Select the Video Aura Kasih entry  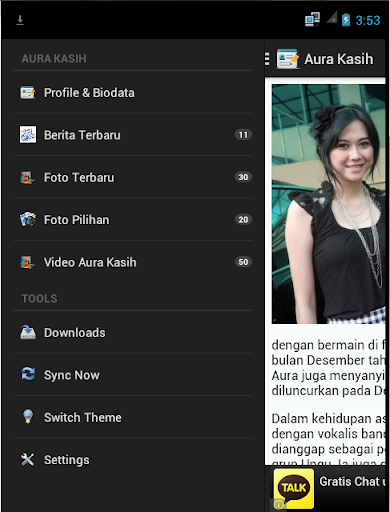133,262
